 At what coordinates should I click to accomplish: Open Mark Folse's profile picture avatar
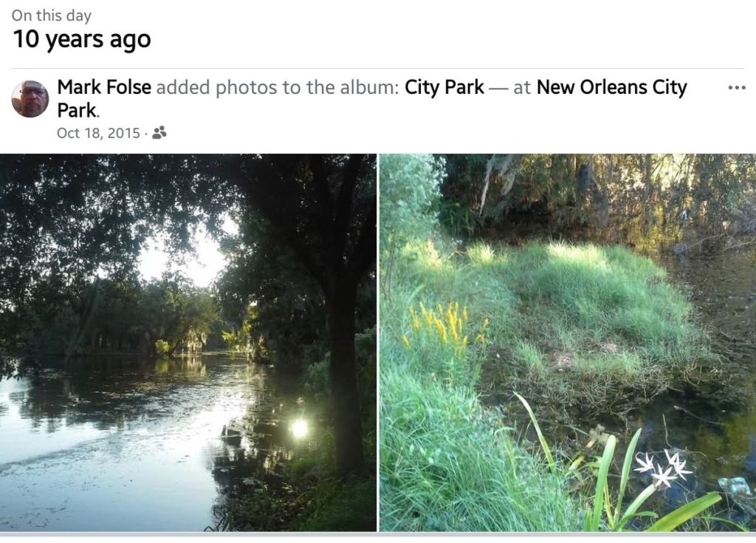pos(30,99)
